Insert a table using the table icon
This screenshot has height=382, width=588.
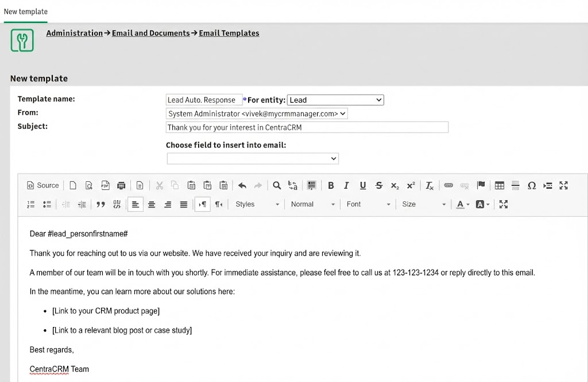click(x=500, y=185)
